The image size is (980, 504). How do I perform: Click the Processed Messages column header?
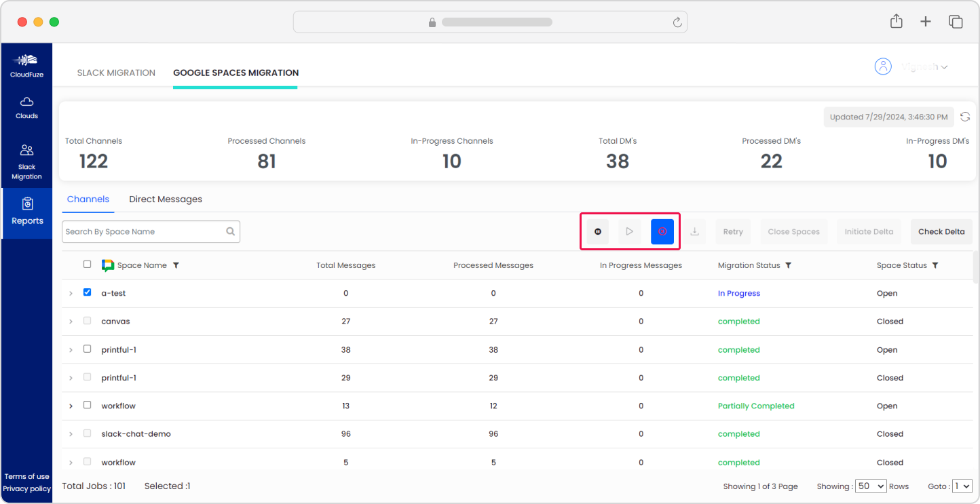click(493, 265)
